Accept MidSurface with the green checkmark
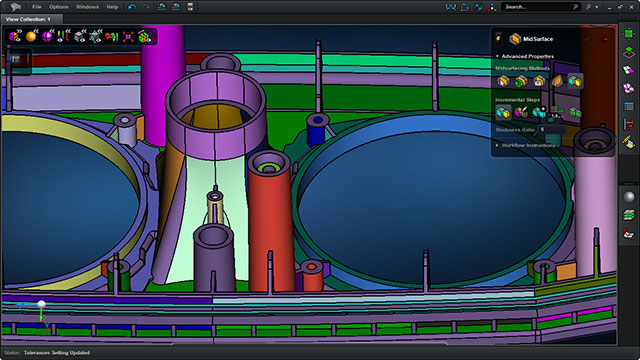 (x=587, y=39)
